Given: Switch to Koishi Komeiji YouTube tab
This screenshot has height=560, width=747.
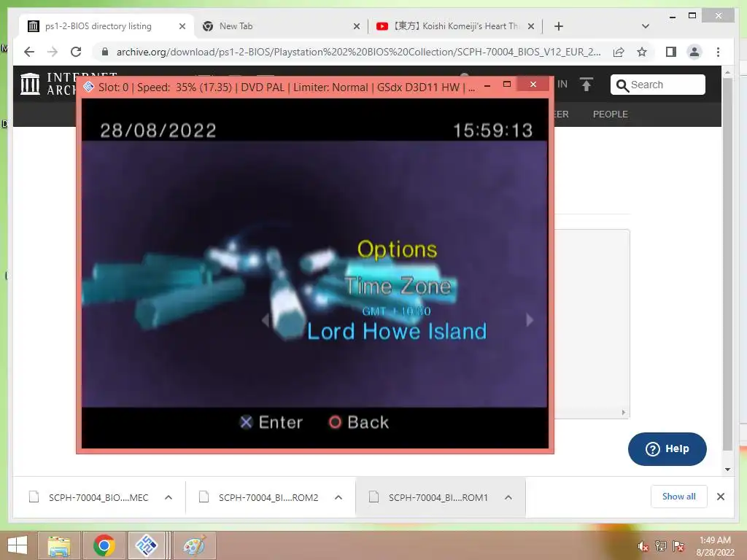Looking at the screenshot, I should click(x=456, y=26).
